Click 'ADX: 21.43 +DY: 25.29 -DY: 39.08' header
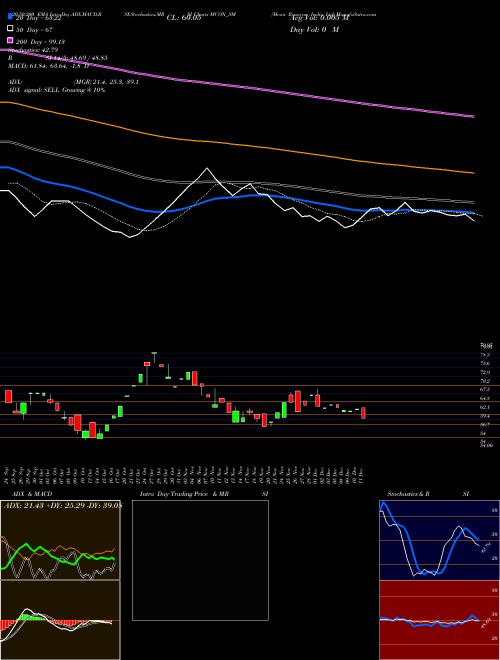Screen dimensions: 500x660 click(x=62, y=506)
